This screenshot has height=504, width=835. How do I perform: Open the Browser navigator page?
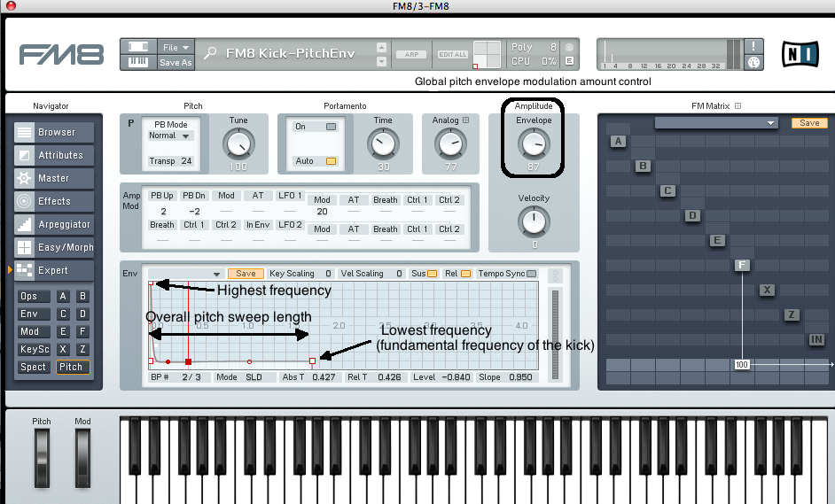[x=54, y=132]
